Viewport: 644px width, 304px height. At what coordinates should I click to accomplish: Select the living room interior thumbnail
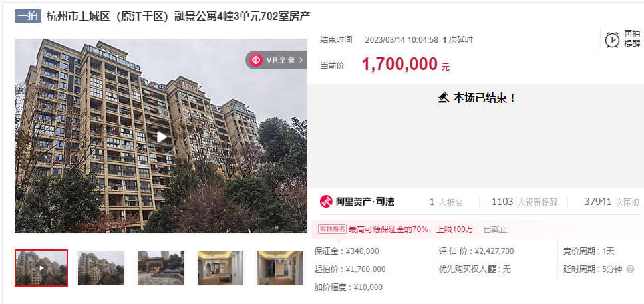click(x=221, y=268)
